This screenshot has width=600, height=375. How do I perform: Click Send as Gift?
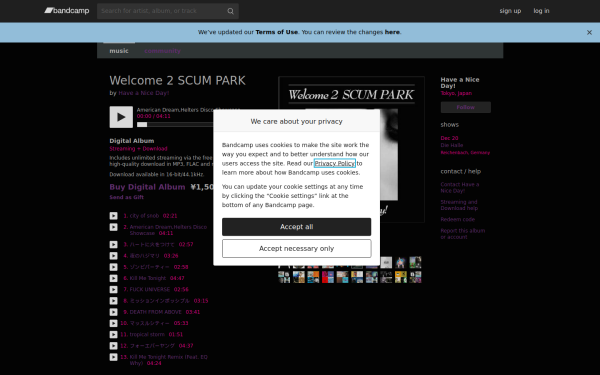(127, 197)
